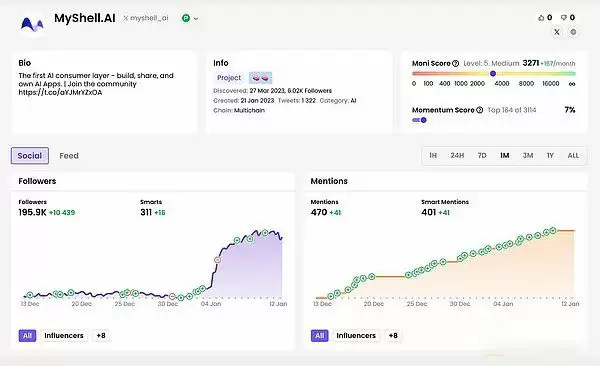
Task: Switch to the Feed tab
Action: [x=69, y=156]
